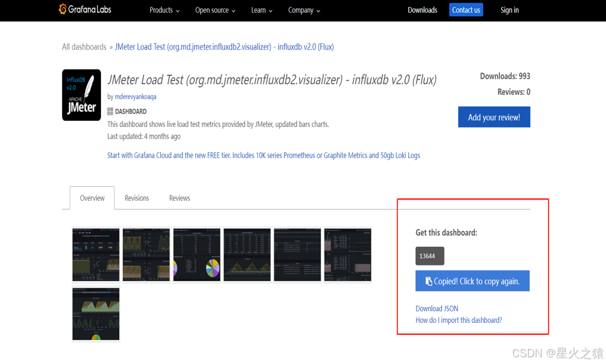Switch to the Reviews tab
Viewport: 606px width, 364px height.
pos(179,198)
